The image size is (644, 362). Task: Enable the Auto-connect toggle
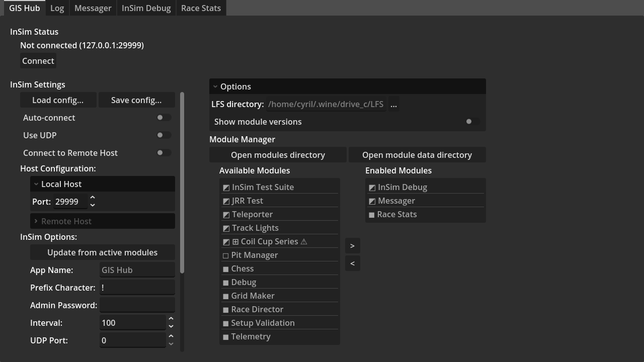pos(164,118)
